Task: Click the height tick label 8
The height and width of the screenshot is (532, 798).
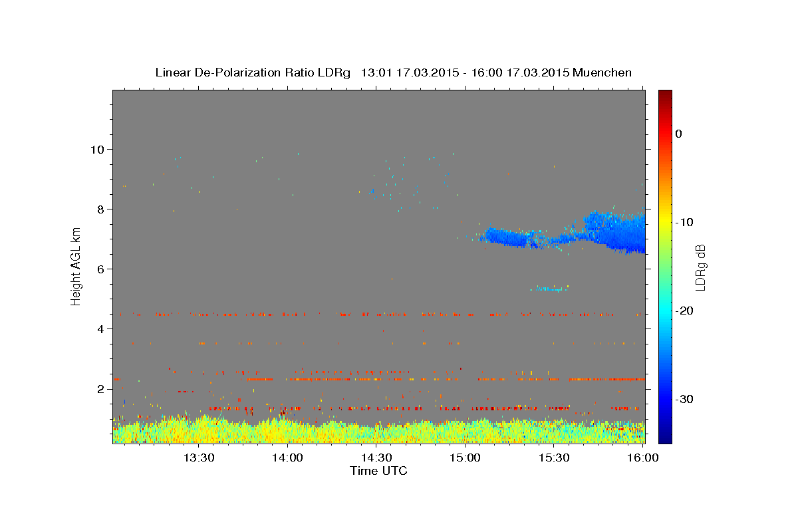Action: click(x=100, y=209)
